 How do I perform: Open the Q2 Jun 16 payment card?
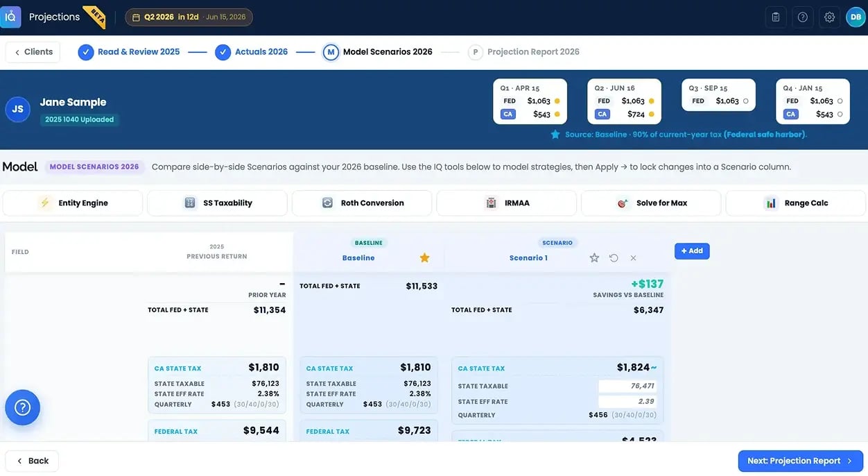(x=624, y=102)
